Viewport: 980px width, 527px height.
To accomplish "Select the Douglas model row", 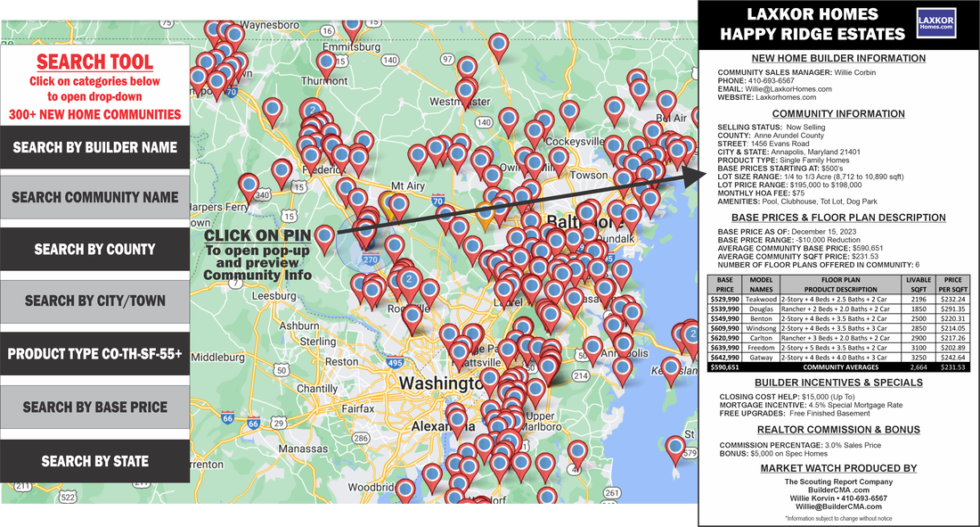I will point(838,309).
